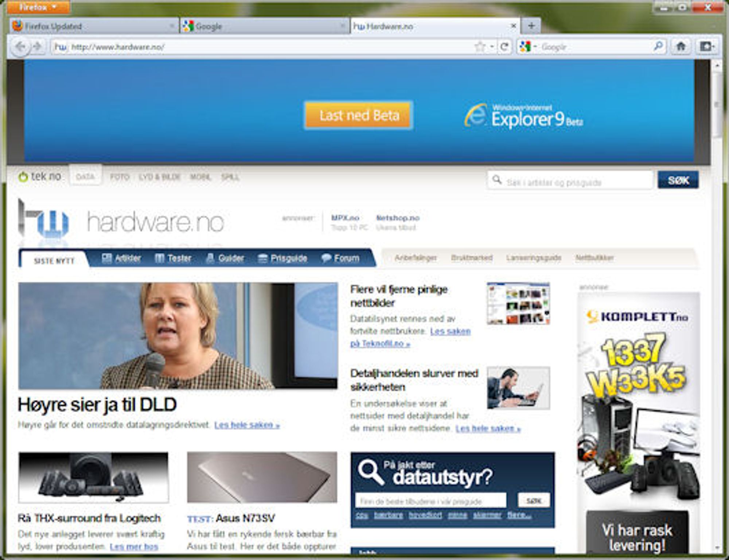Click the prisguide search field in datautstyr box
The height and width of the screenshot is (560, 729).
[431, 501]
